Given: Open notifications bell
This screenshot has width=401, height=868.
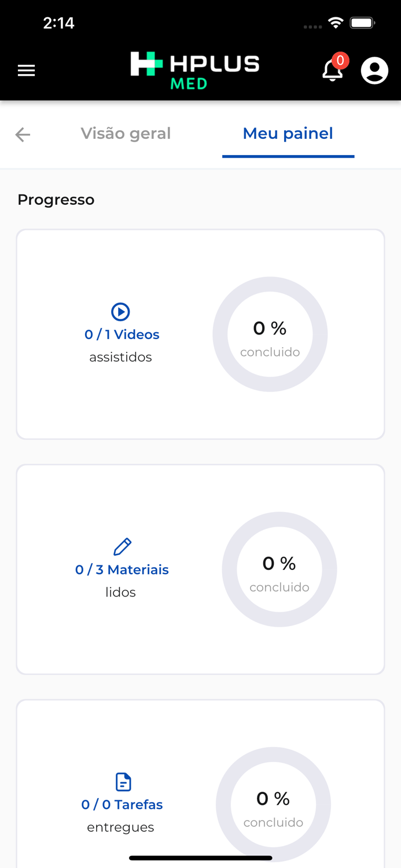Looking at the screenshot, I should click(x=333, y=71).
